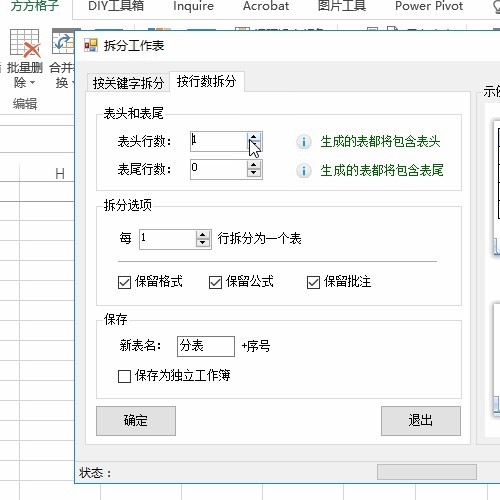Uncheck the 保留公式 checkbox
The image size is (500, 500).
(215, 282)
